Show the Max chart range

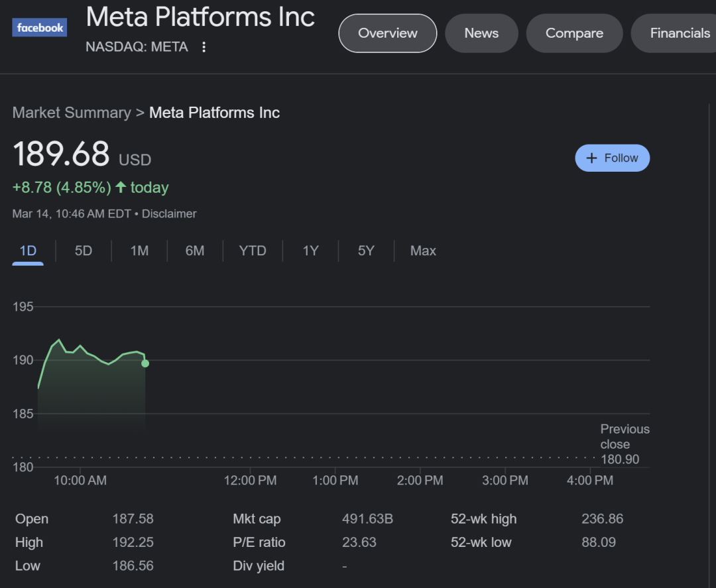(423, 251)
